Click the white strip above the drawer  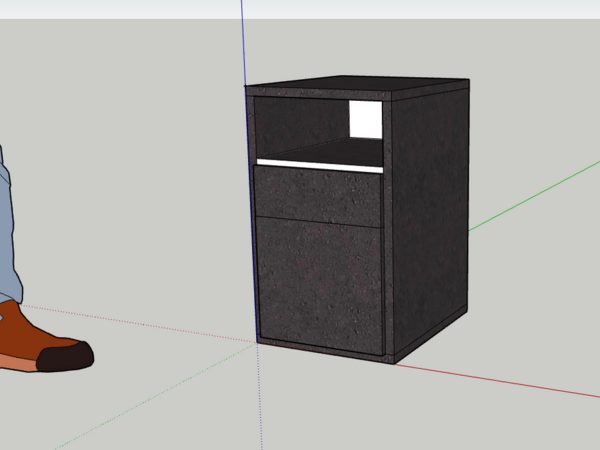(x=320, y=164)
